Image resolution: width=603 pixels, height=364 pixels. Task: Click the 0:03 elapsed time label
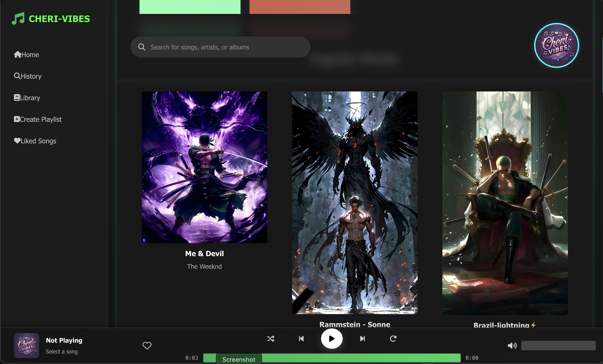pos(192,358)
